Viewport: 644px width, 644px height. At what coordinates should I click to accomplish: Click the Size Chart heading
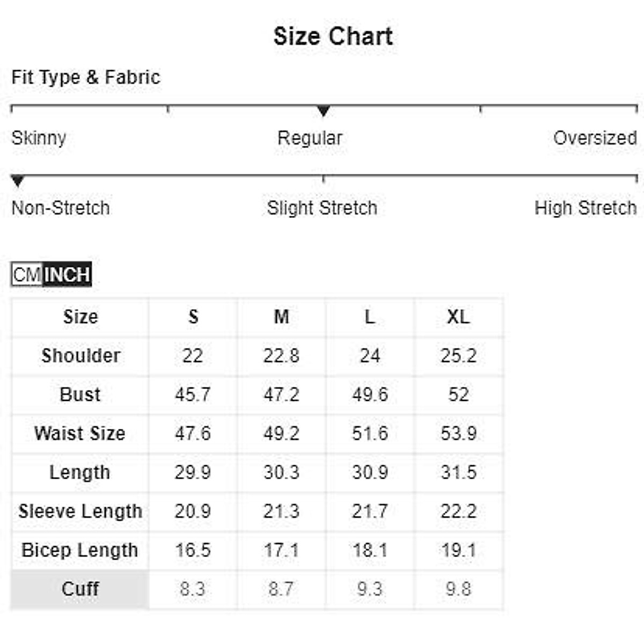[x=333, y=36]
